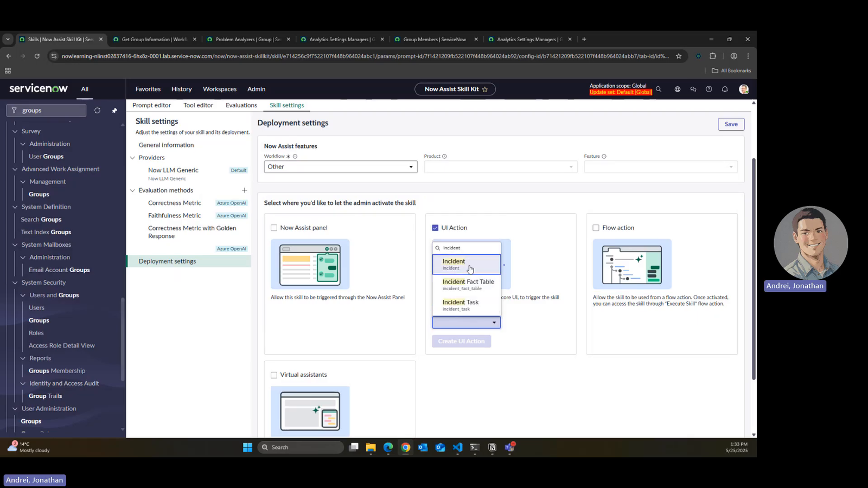Image resolution: width=868 pixels, height=488 pixels.
Task: Collapse the Survey navigator module
Action: pos(15,131)
